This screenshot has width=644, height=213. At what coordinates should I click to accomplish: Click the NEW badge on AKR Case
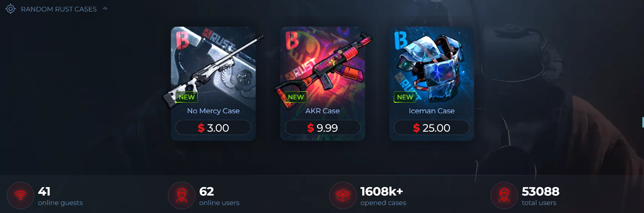(x=296, y=97)
